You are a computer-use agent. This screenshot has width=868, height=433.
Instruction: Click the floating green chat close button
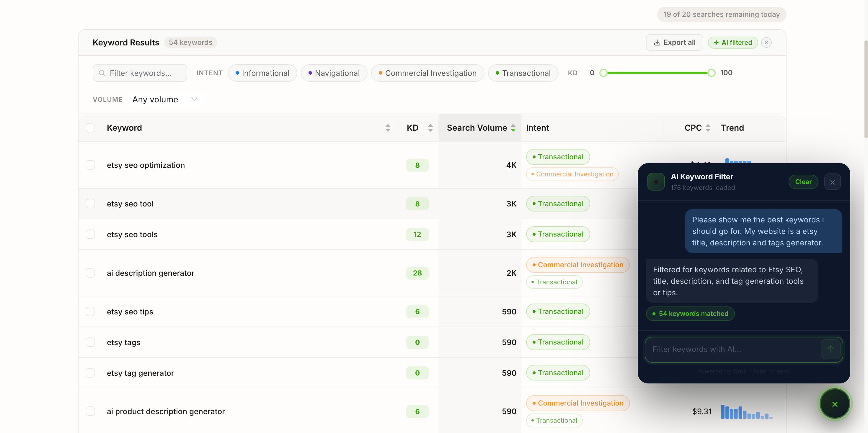click(835, 404)
